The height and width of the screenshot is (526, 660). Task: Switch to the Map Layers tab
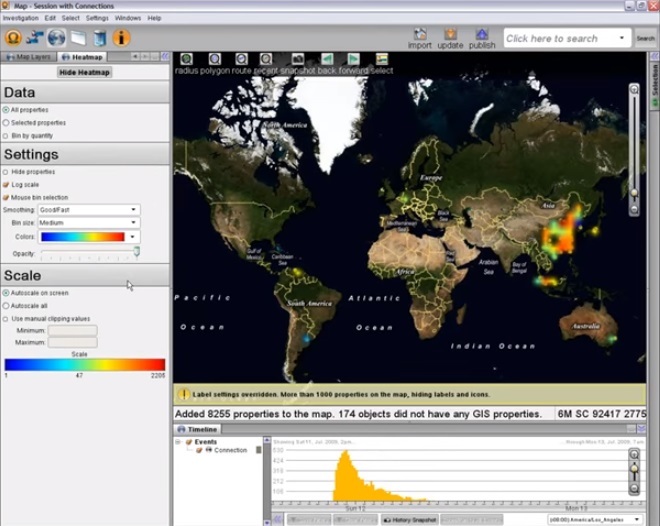[31, 57]
